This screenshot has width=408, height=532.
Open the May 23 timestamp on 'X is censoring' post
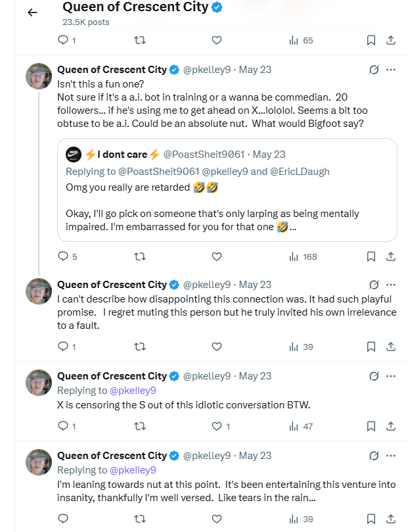tap(255, 376)
